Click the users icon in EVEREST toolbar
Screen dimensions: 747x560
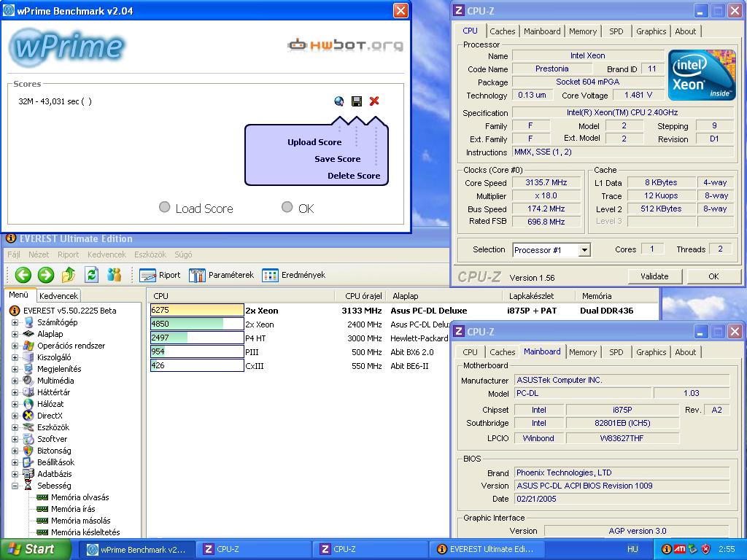pyautogui.click(x=115, y=275)
